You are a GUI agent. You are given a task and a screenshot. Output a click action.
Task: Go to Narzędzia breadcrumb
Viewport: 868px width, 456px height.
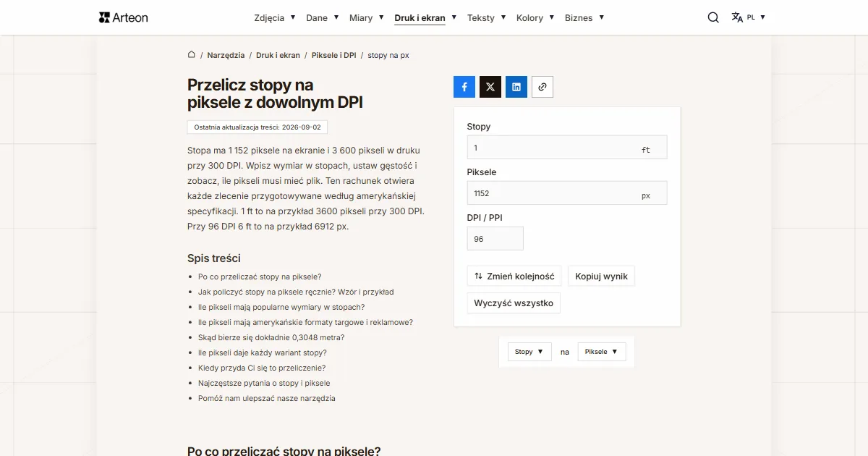pos(226,55)
